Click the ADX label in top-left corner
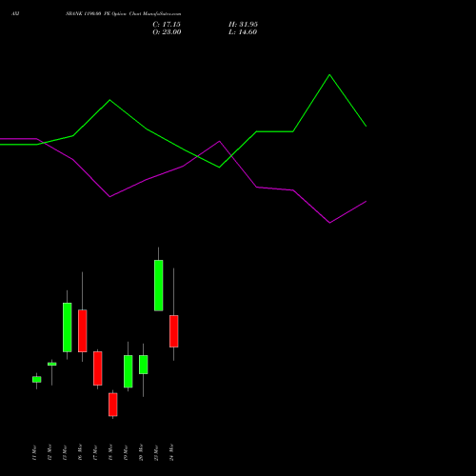The image size is (476, 476). click(x=15, y=14)
